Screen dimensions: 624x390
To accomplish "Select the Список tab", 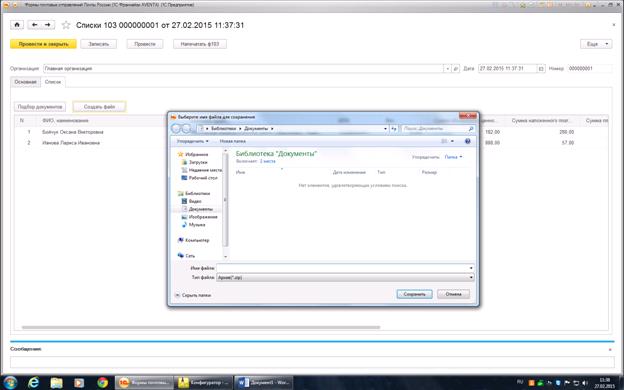I will 53,82.
